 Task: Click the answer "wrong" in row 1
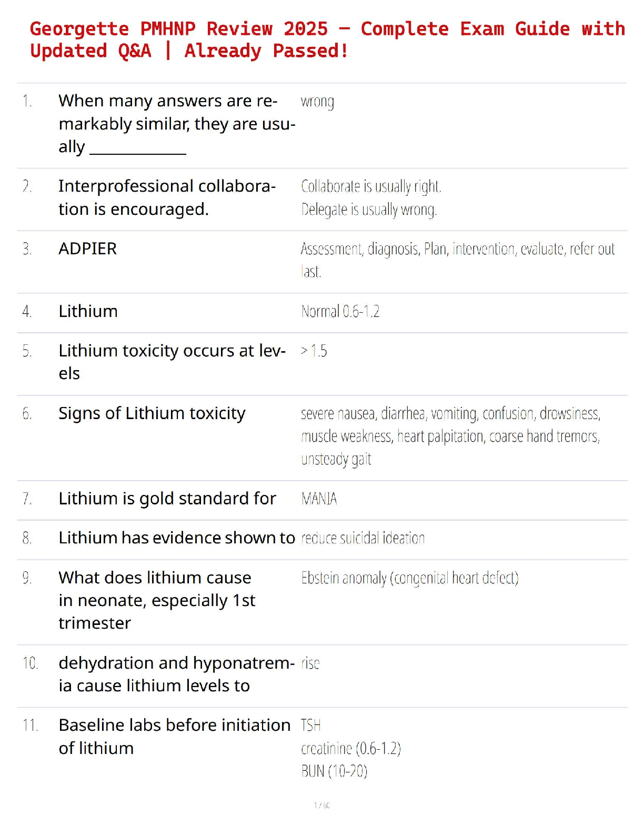[317, 101]
